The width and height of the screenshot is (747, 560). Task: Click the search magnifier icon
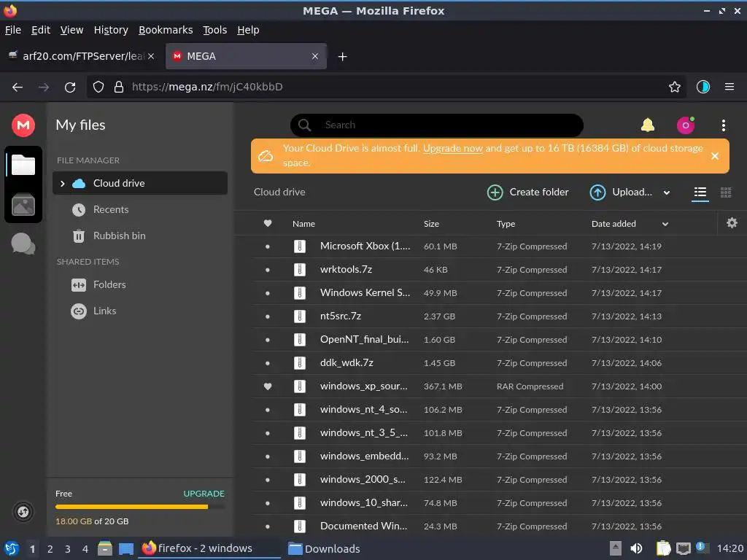pyautogui.click(x=304, y=125)
